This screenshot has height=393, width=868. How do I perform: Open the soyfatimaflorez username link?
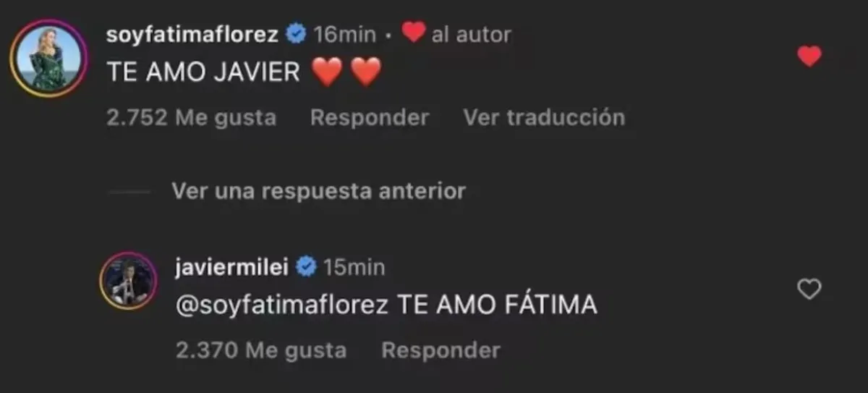[x=192, y=33]
